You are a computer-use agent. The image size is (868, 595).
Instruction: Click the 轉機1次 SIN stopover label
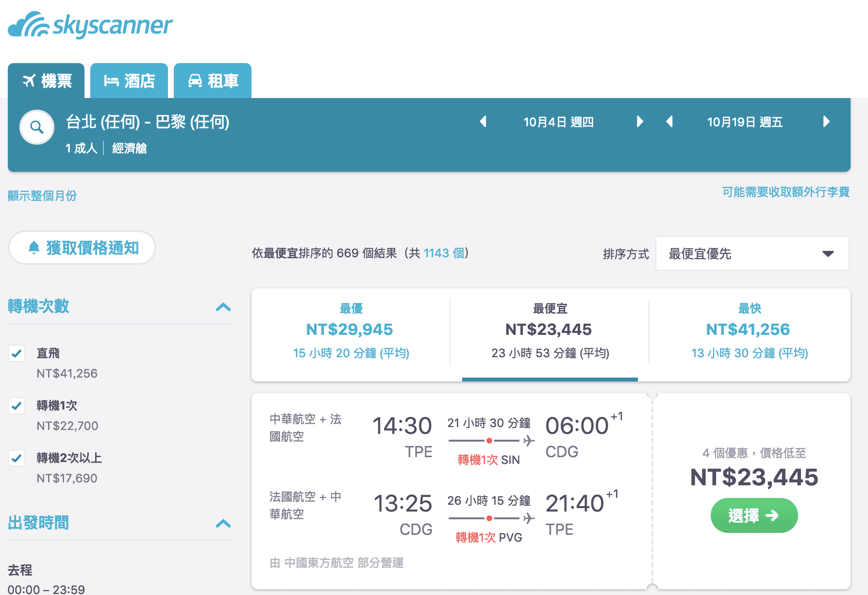click(489, 460)
